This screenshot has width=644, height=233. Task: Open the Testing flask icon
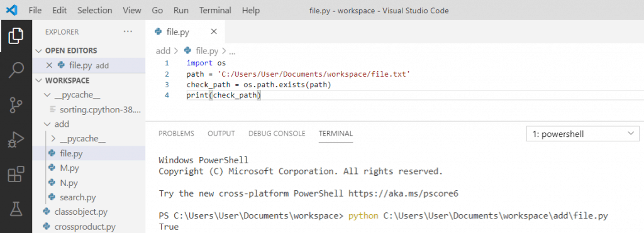coord(16,209)
